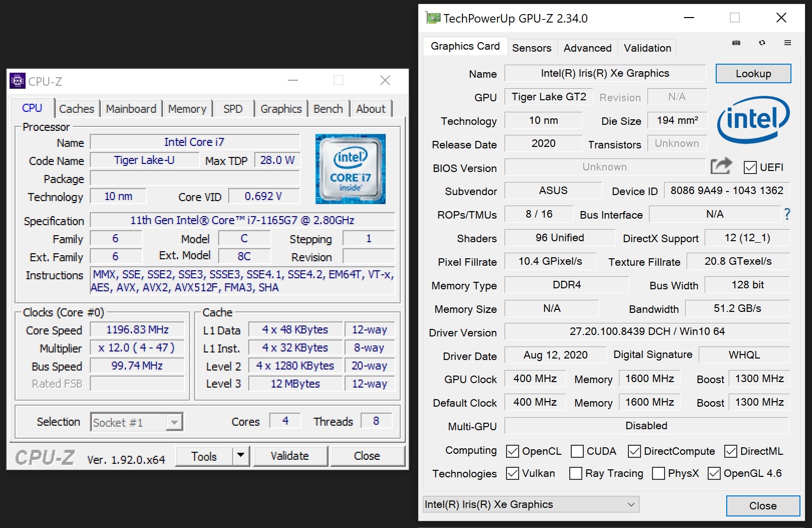Select the Graphics Card tab
The image size is (812, 528).
tap(465, 46)
